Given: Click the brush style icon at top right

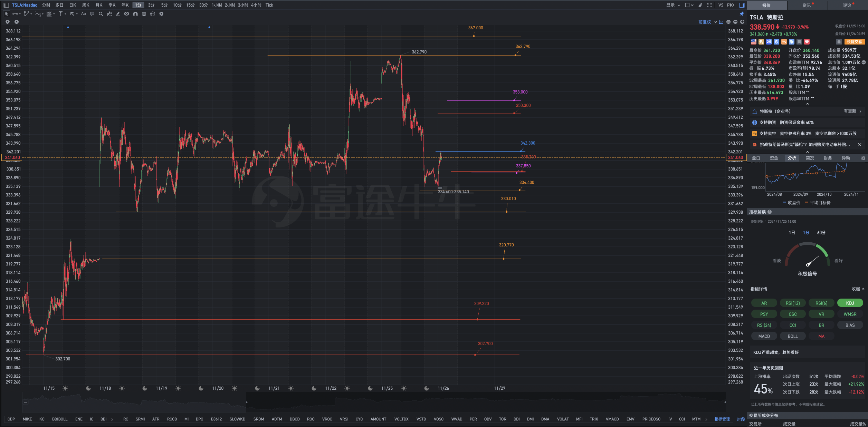Looking at the screenshot, I should 700,5.
